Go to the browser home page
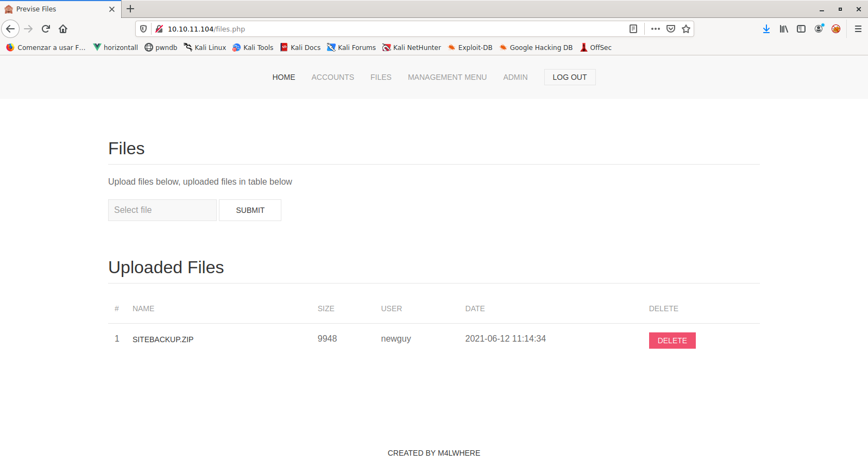 (x=63, y=29)
